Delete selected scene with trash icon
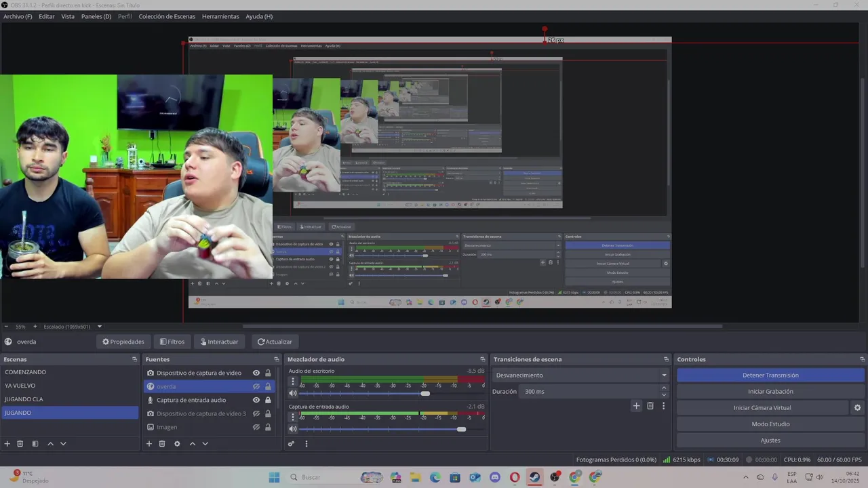Image resolution: width=868 pixels, height=488 pixels. 20,444
